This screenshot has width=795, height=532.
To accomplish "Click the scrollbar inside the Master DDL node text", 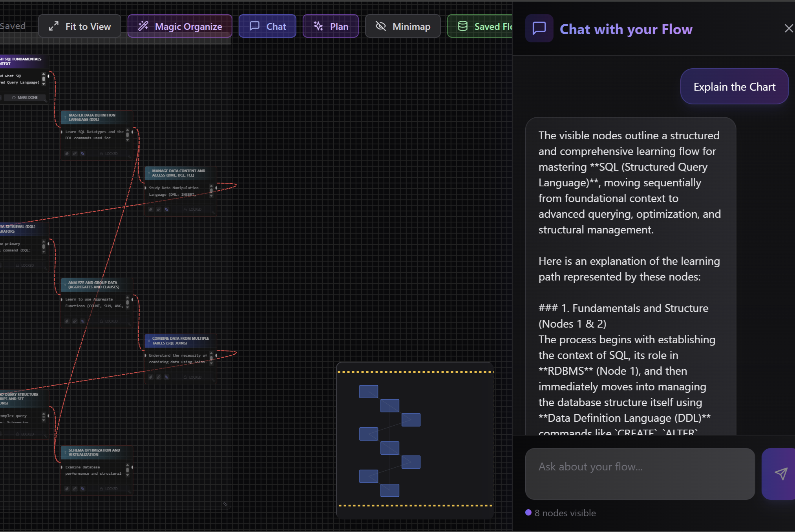I will click(128, 135).
